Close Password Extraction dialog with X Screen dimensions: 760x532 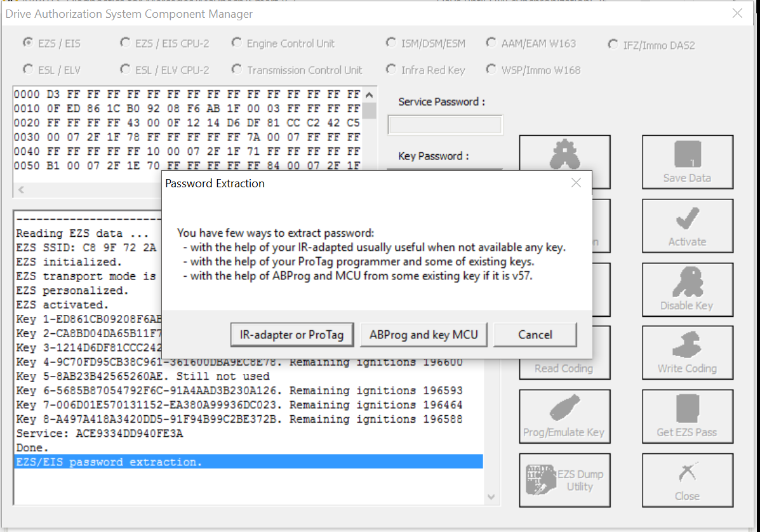click(576, 183)
